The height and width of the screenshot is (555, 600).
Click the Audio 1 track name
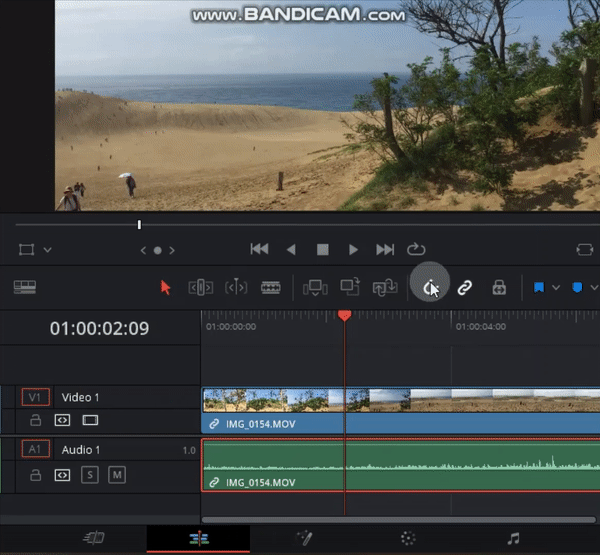(81, 450)
